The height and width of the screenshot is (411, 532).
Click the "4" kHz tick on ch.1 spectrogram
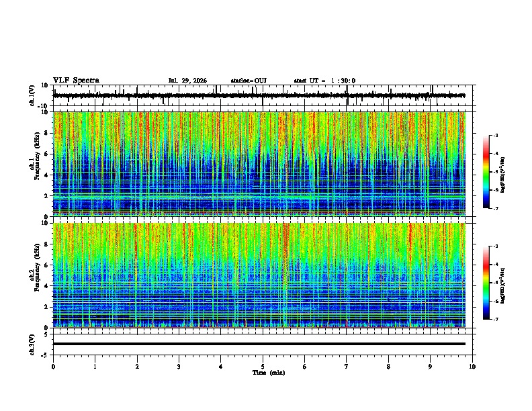pos(46,175)
